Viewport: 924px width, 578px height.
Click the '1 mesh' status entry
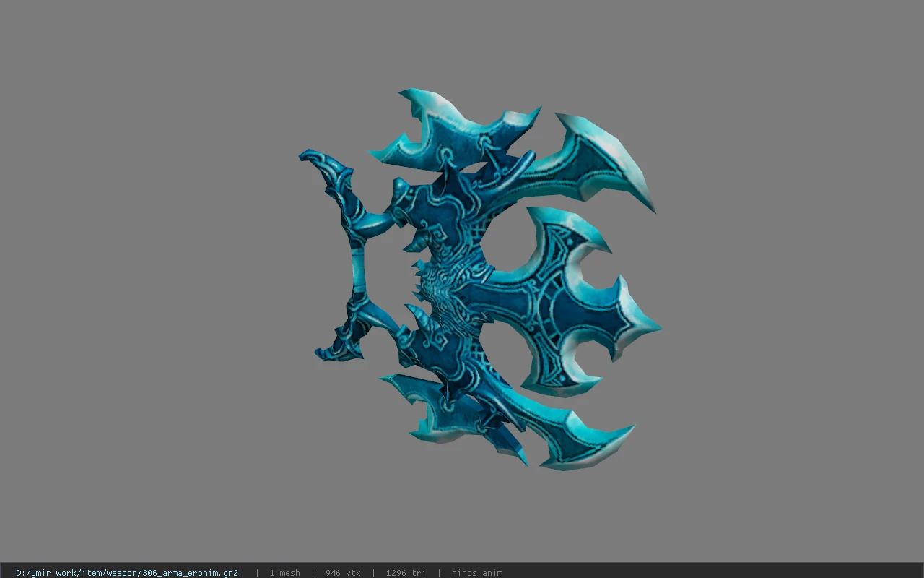point(284,573)
